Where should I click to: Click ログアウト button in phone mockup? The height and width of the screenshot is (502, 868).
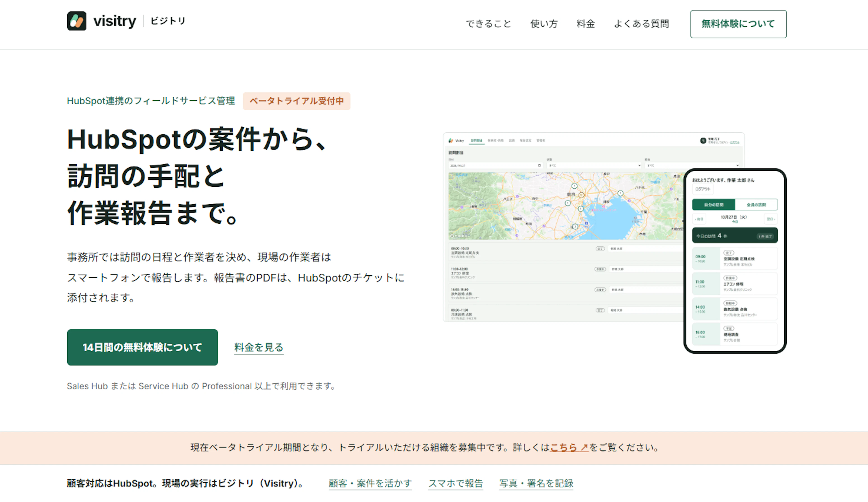[703, 189]
